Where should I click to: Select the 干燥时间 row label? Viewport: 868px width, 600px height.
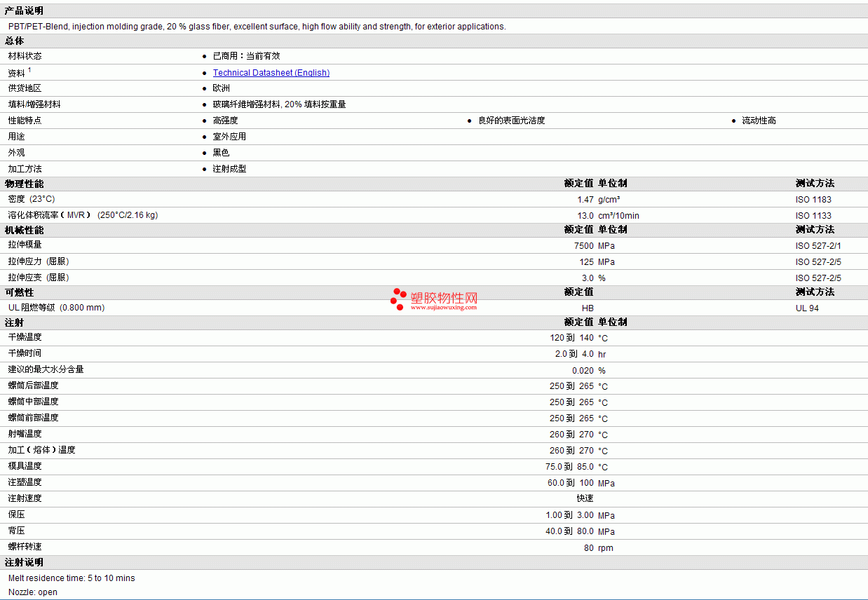25,353
